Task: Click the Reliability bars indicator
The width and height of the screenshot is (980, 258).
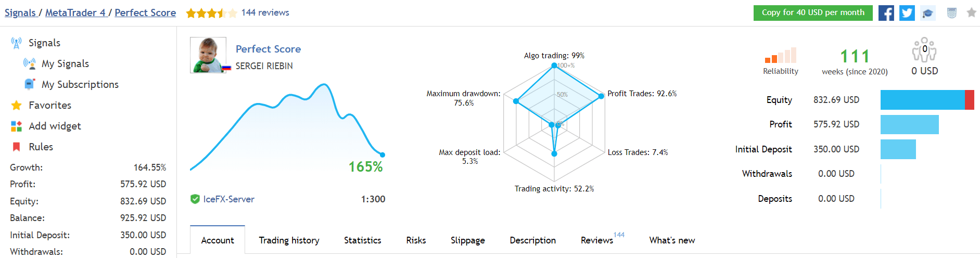Action: pos(780,56)
